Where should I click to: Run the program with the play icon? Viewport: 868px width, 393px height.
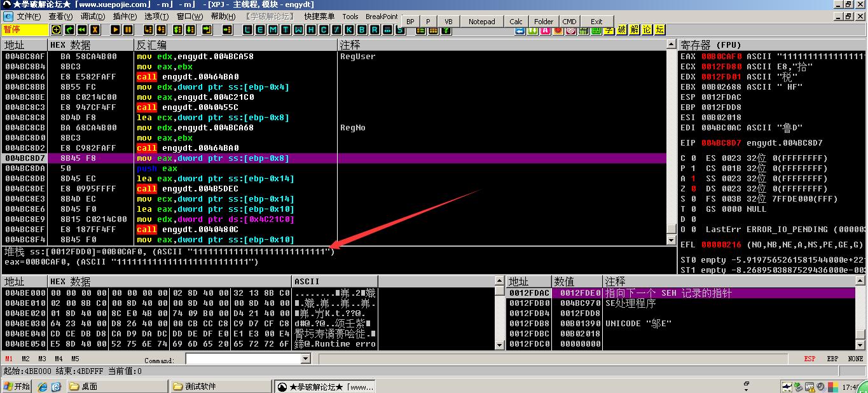116,29
